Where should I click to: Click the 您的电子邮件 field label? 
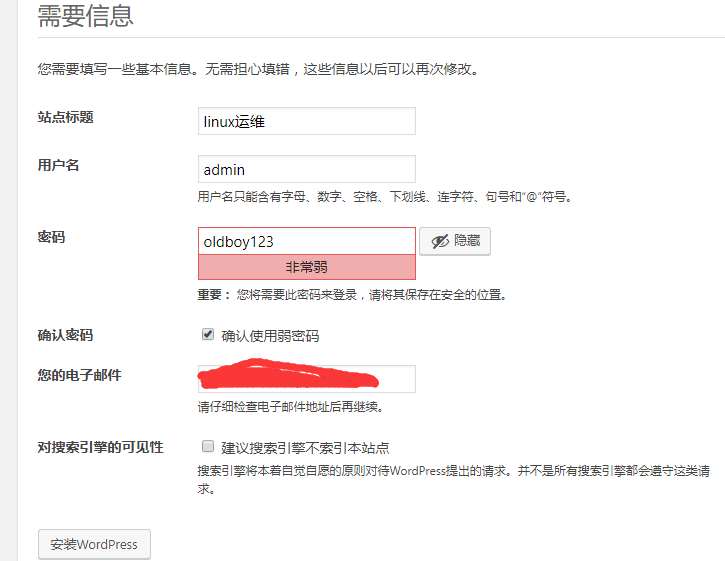[79, 375]
